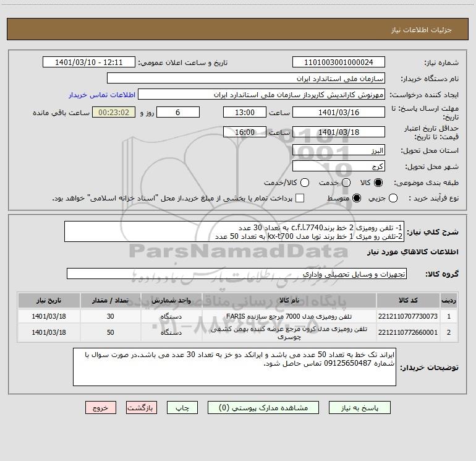The width and height of the screenshot is (476, 461).
Task: Click the ردیف column header
Action: point(449,300)
